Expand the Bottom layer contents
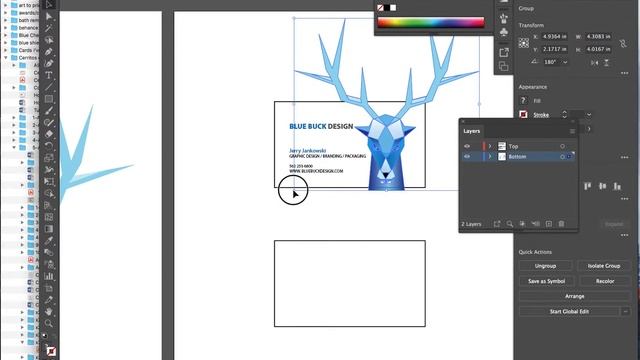Screen dimensions: 640x360 pos(490,156)
